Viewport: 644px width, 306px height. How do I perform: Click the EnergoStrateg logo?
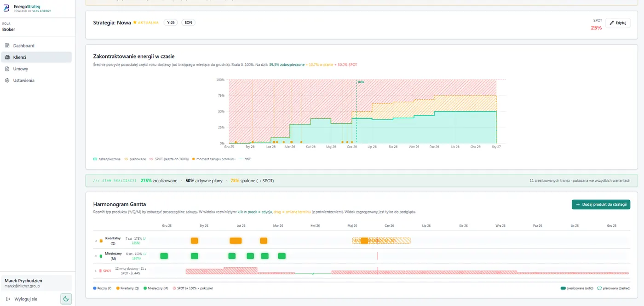(x=6, y=8)
